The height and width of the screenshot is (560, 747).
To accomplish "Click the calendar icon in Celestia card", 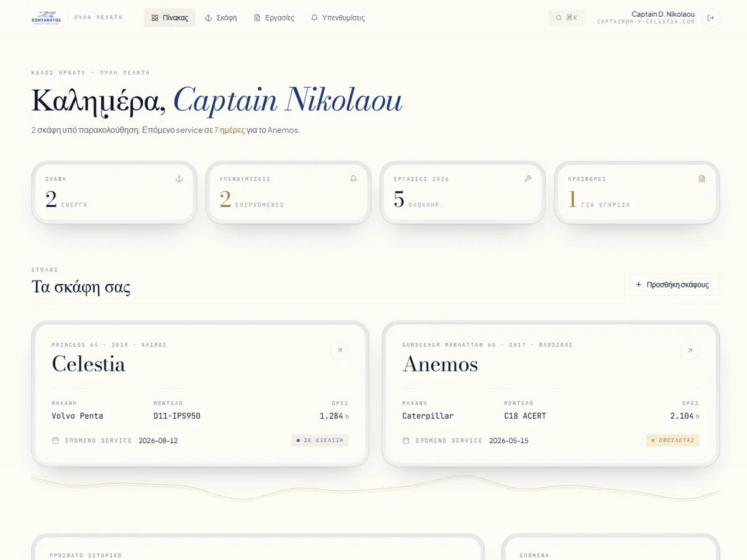I will 55,441.
